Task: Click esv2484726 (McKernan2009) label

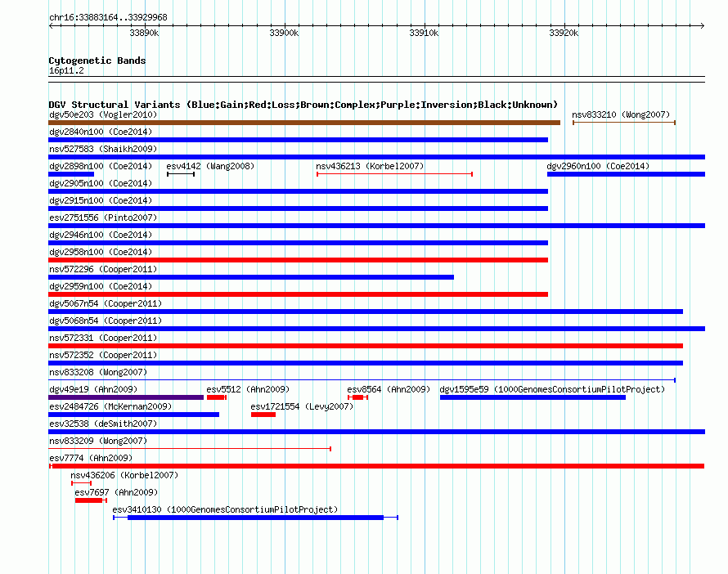Action: pyautogui.click(x=110, y=406)
